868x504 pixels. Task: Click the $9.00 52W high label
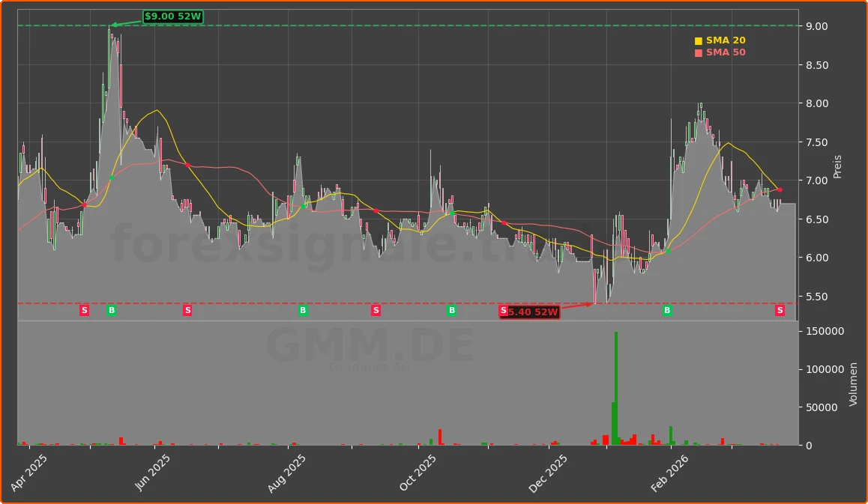[x=172, y=16]
